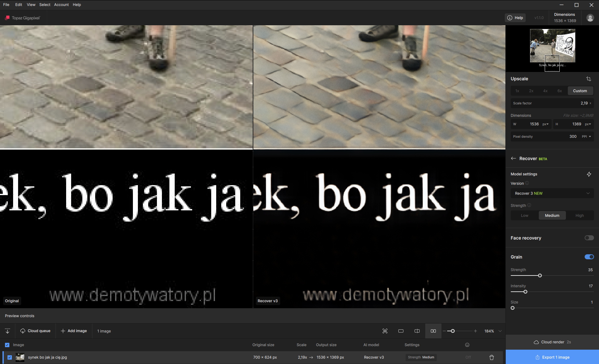Switch to single preview view icon
Screen dimensions: 599x364
(x=401, y=331)
